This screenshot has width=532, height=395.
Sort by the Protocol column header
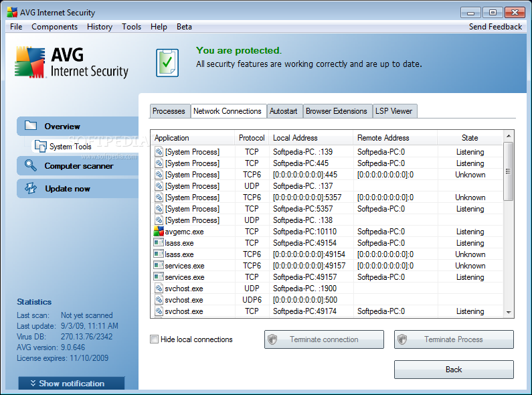pyautogui.click(x=252, y=138)
